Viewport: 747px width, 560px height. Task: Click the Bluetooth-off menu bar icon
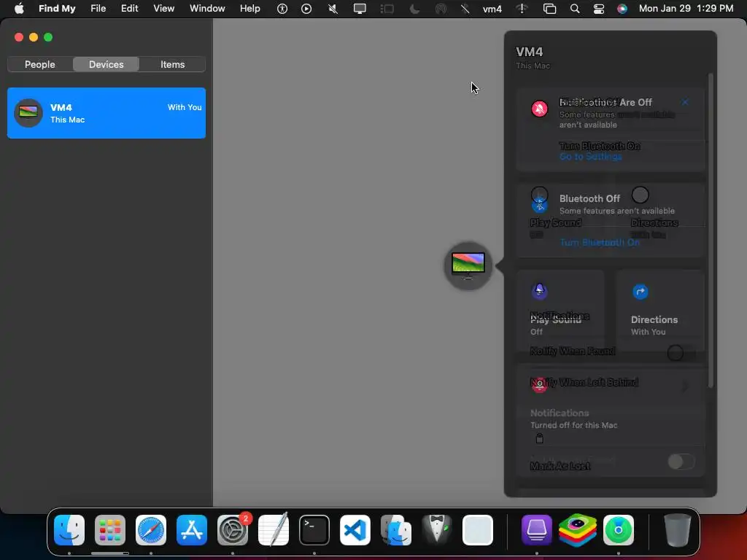[x=465, y=9]
